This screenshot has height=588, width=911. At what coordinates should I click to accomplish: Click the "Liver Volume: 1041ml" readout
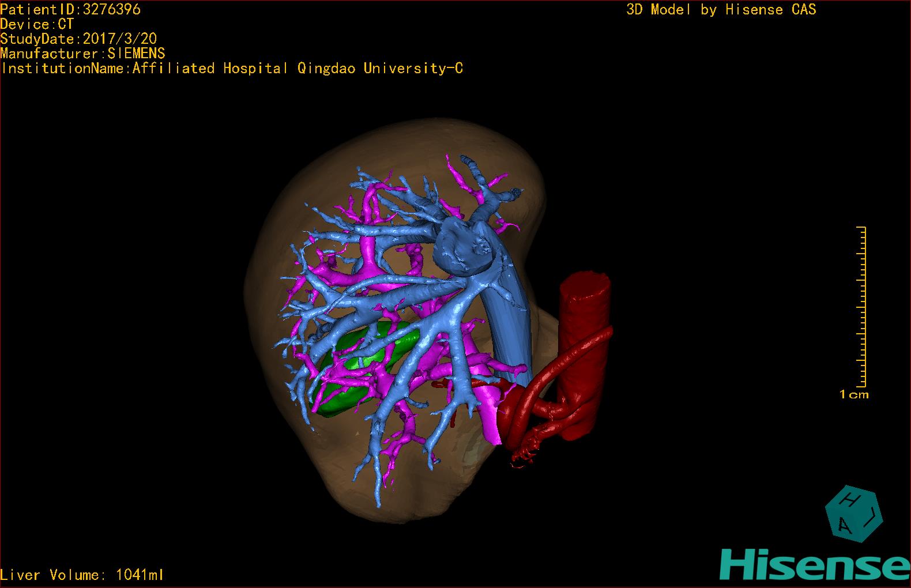click(82, 575)
